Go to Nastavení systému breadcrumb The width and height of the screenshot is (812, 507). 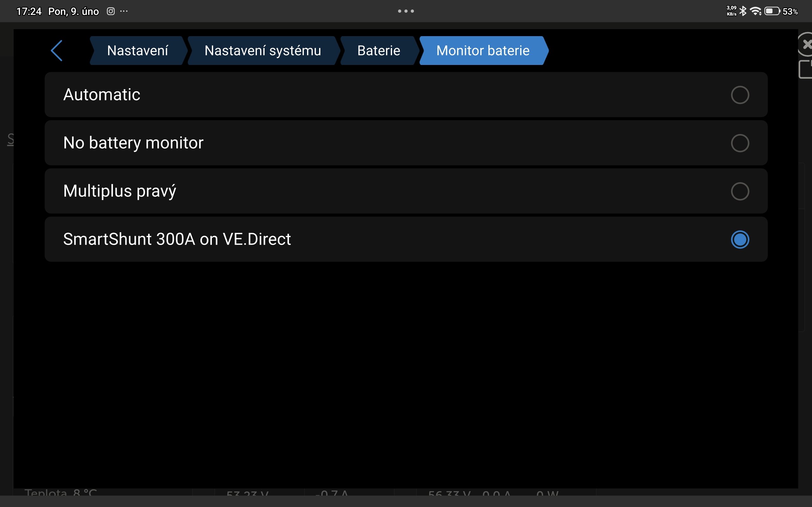263,51
